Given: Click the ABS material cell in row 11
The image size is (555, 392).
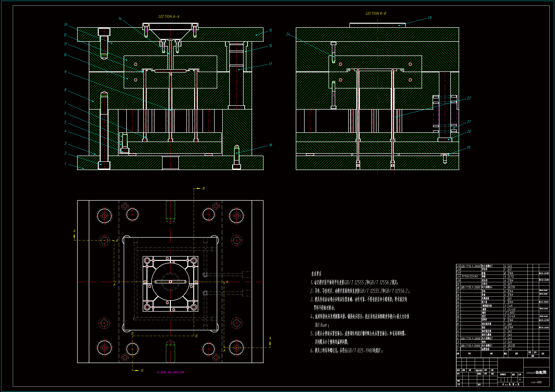Looking at the screenshot, I should click(x=512, y=313).
